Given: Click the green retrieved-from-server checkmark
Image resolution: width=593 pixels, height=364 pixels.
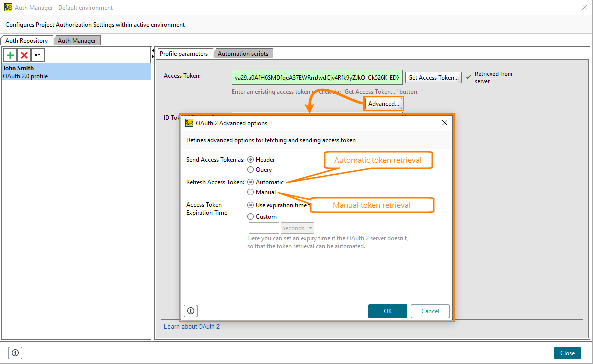Looking at the screenshot, I should [x=468, y=77].
